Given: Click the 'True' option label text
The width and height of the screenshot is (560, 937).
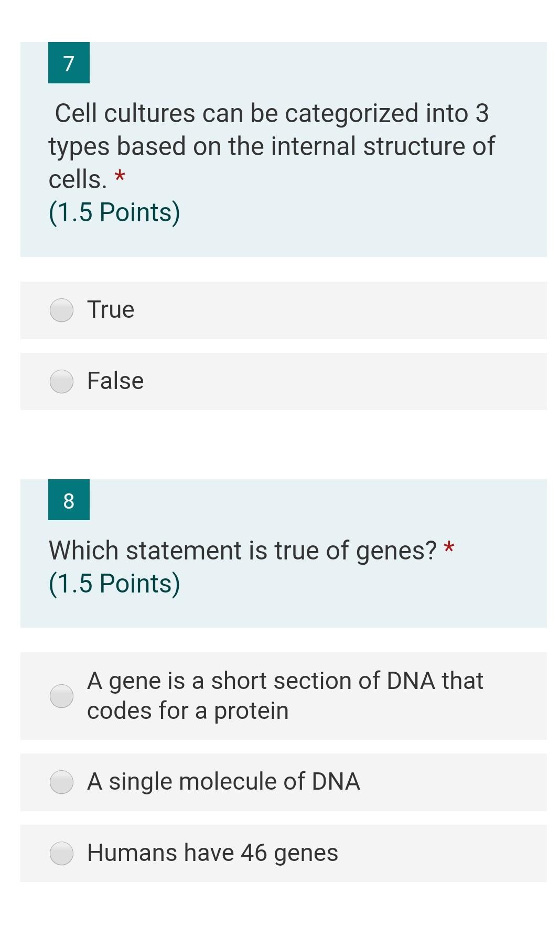Looking at the screenshot, I should [111, 309].
